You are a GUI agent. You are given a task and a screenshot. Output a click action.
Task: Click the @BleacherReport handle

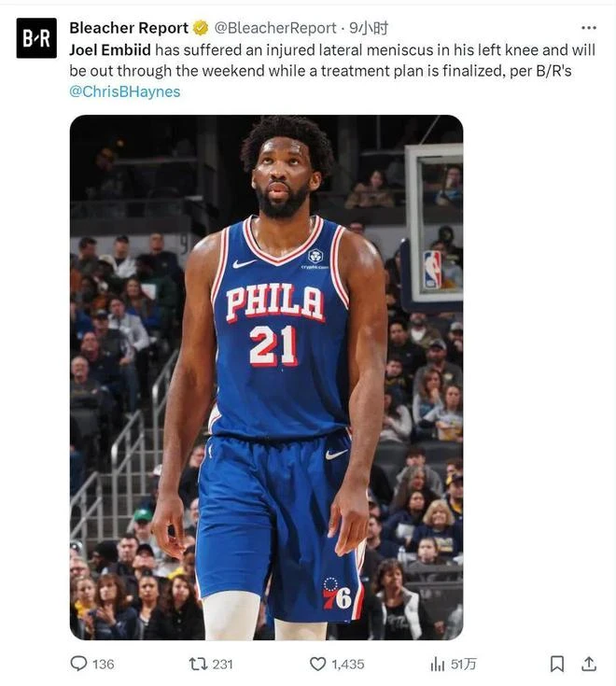tap(275, 28)
